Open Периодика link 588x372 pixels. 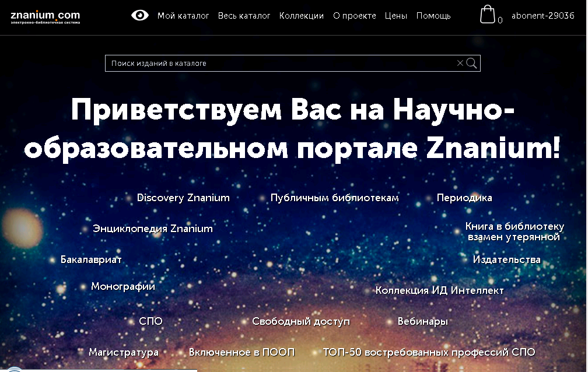(464, 198)
